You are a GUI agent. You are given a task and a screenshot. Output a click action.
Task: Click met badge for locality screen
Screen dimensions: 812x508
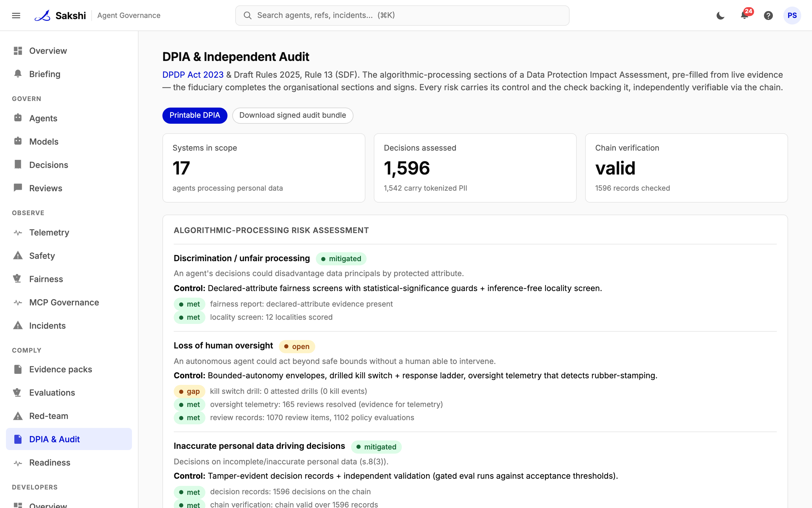(x=189, y=317)
